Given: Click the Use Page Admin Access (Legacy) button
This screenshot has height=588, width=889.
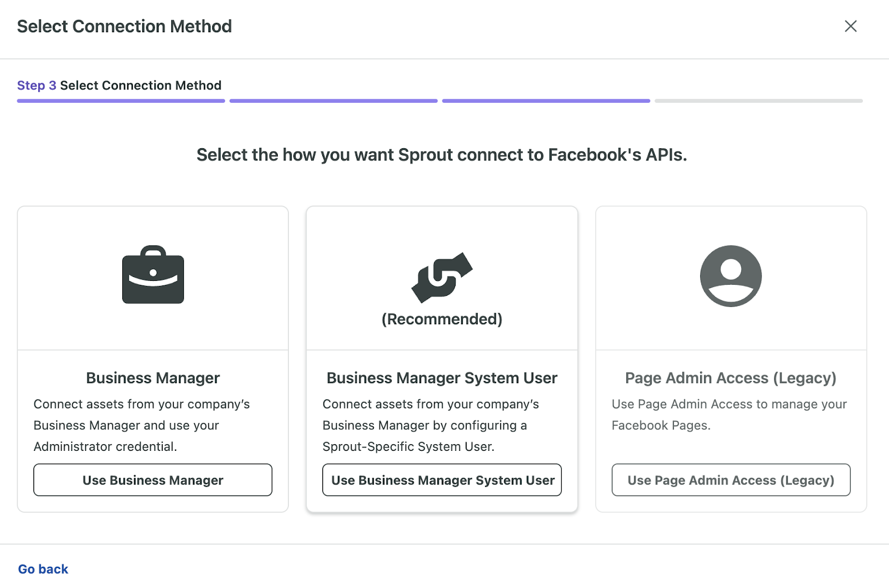Looking at the screenshot, I should pos(731,480).
